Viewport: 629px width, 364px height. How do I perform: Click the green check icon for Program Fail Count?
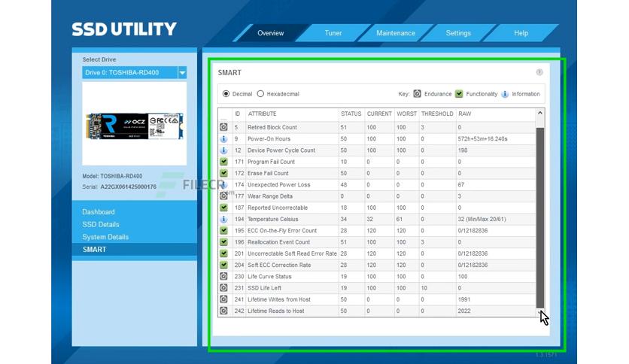click(223, 162)
